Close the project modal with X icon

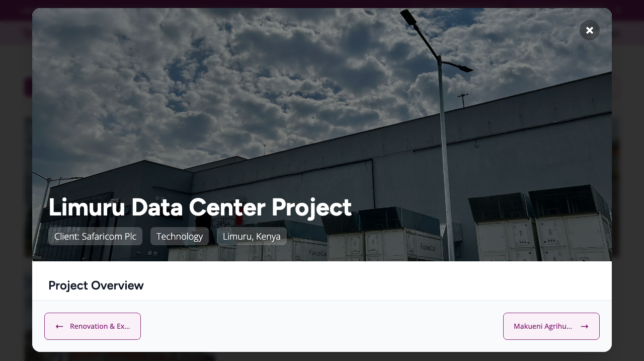(590, 30)
